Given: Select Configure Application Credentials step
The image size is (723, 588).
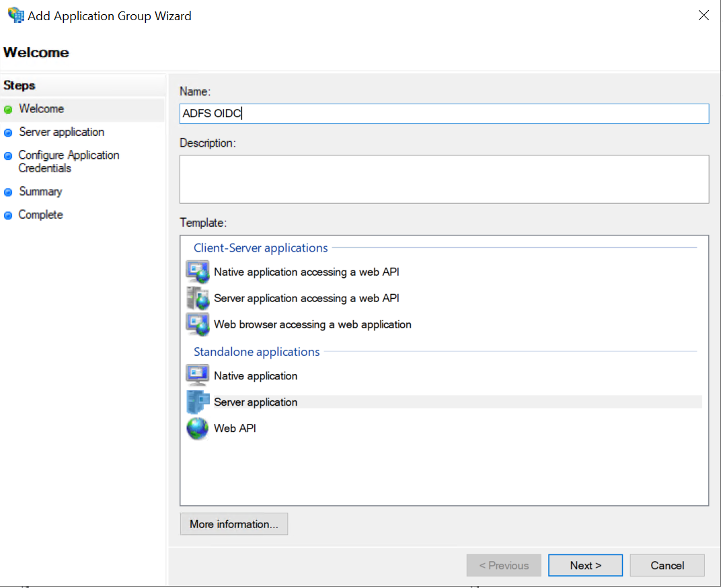Looking at the screenshot, I should (69, 161).
